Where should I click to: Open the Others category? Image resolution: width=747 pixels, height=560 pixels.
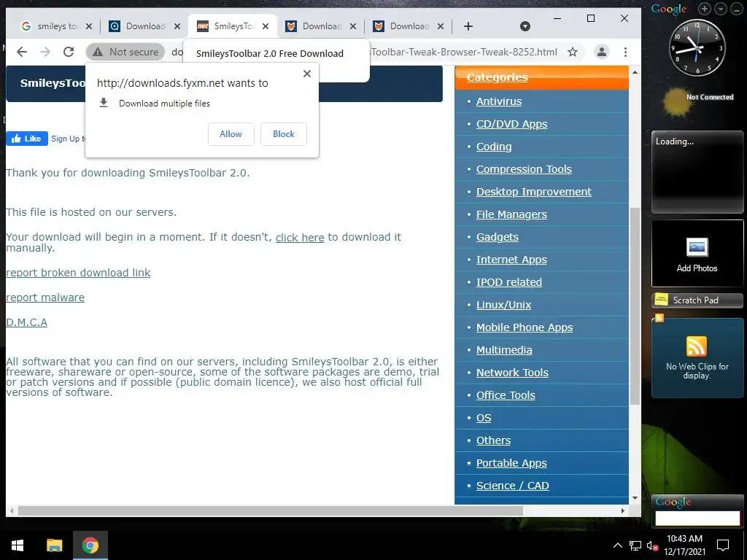[x=493, y=440]
